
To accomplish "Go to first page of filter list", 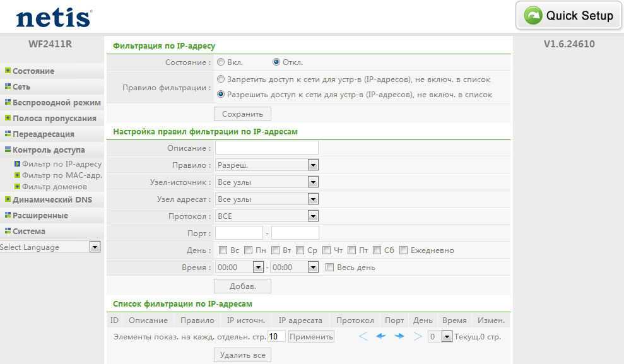I will [x=363, y=336].
